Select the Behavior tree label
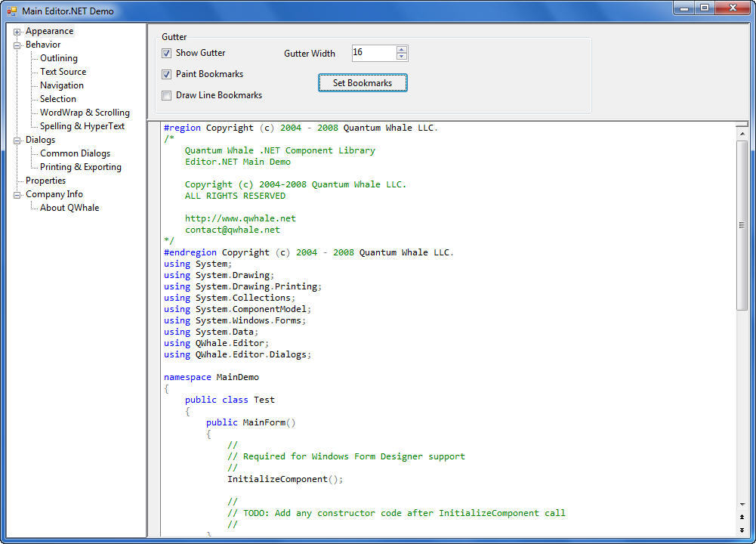Screen dimensions: 756x544 click(x=43, y=45)
